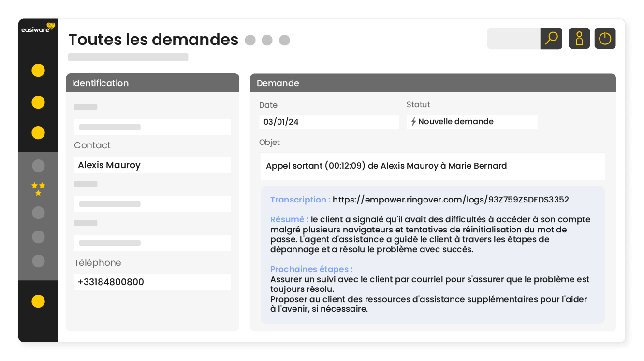Screen dimensions: 644x361
Task: Click the middle gray dot beside the title
Action: 267,41
